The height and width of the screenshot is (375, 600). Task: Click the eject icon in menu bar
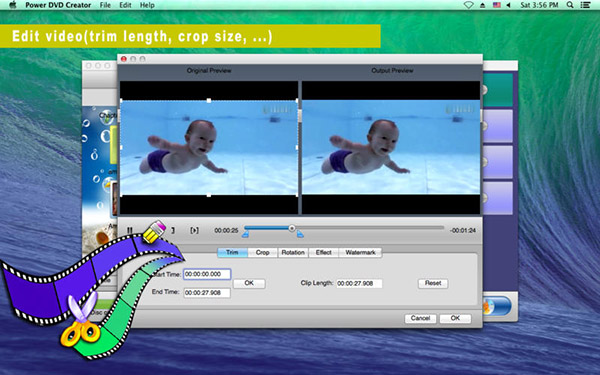[483, 5]
